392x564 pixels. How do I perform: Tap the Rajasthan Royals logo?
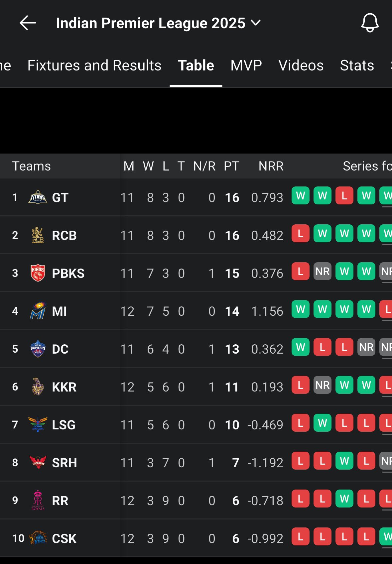38,500
